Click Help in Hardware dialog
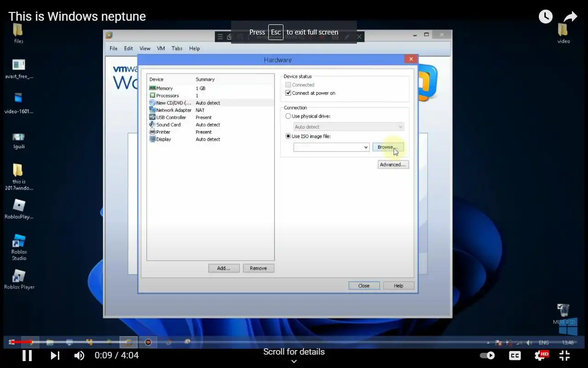The width and height of the screenshot is (588, 368). (x=398, y=286)
